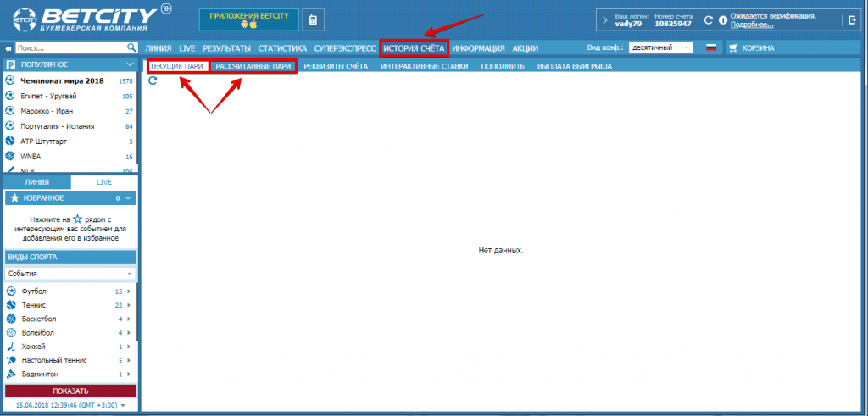Collapse the ПОПУЛЯРНОЕ section
868x416 pixels.
click(129, 64)
